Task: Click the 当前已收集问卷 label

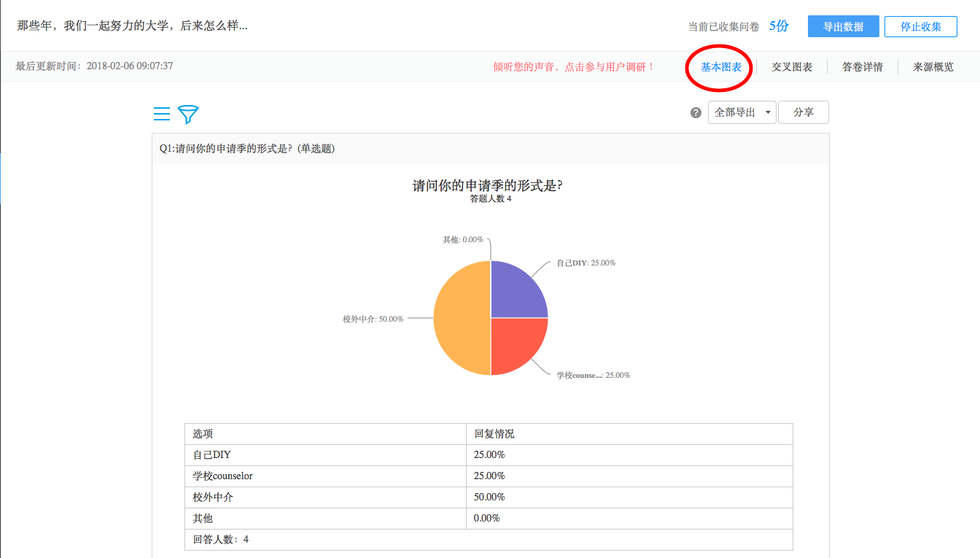Action: pos(724,27)
